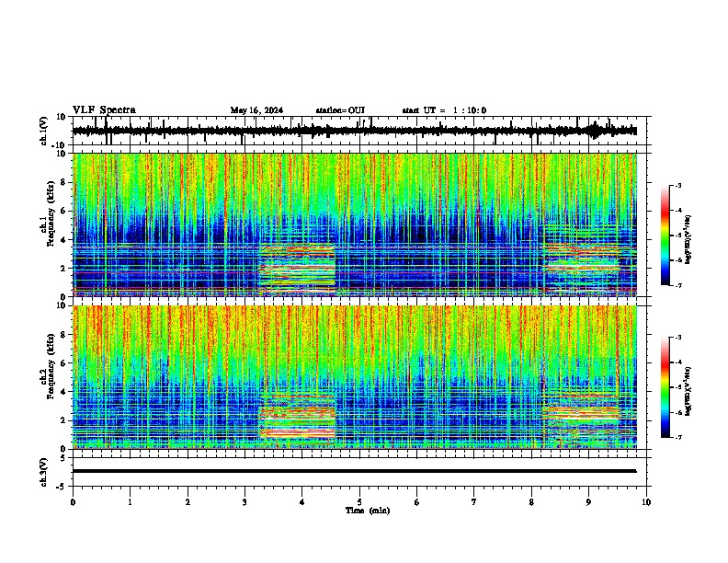Click the ch.2 spectrogram color bar
Image resolution: width=728 pixels, height=563 pixels.
tap(665, 387)
